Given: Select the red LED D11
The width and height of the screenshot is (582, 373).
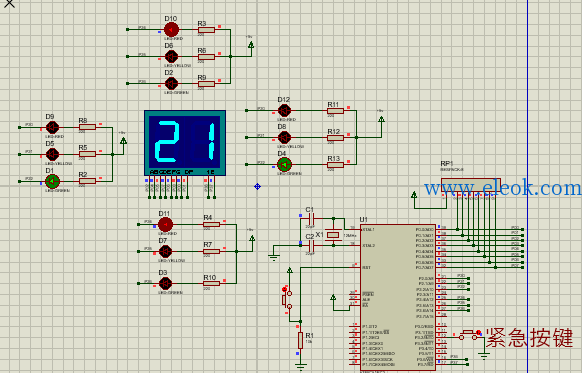Looking at the screenshot, I should 165,225.
